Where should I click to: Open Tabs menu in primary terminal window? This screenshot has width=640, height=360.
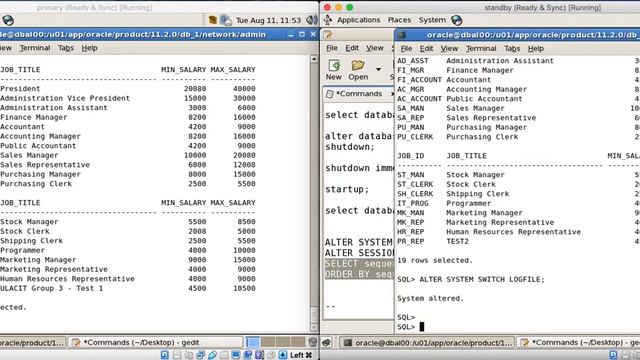[x=66, y=48]
